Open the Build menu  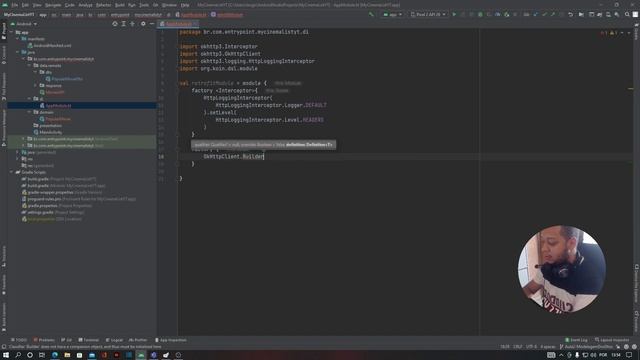(120, 5)
